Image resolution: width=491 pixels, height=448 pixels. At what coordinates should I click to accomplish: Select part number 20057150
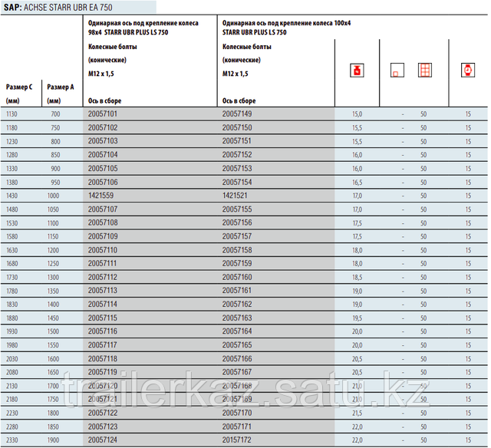(237, 128)
